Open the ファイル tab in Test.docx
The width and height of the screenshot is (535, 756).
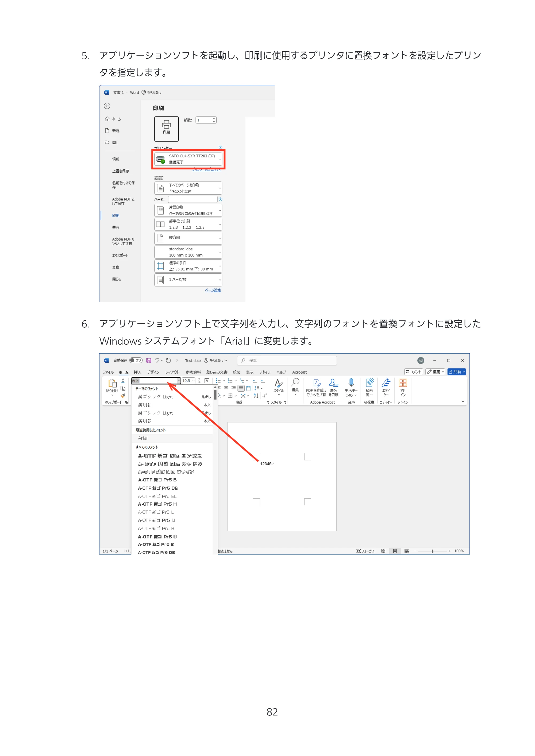pyautogui.click(x=108, y=372)
